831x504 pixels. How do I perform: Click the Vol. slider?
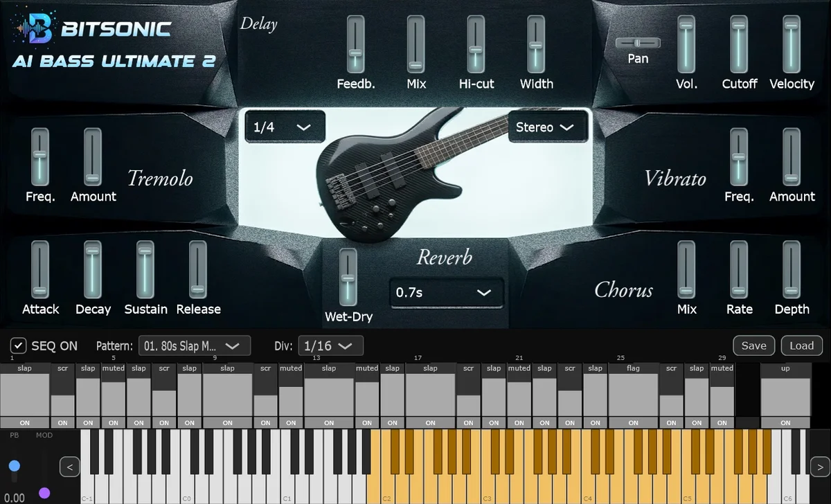(686, 44)
